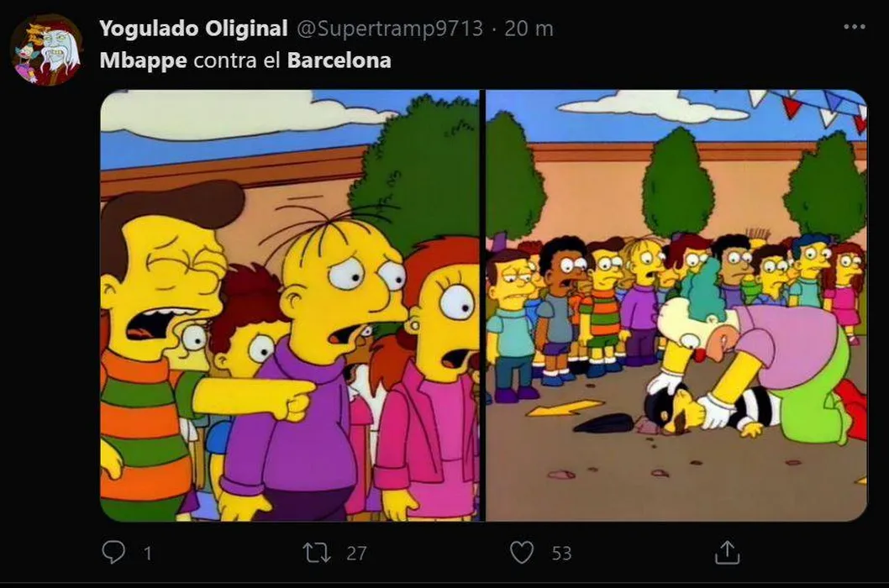Like the tweet with the heart icon
The image size is (889, 588).
pos(522,552)
